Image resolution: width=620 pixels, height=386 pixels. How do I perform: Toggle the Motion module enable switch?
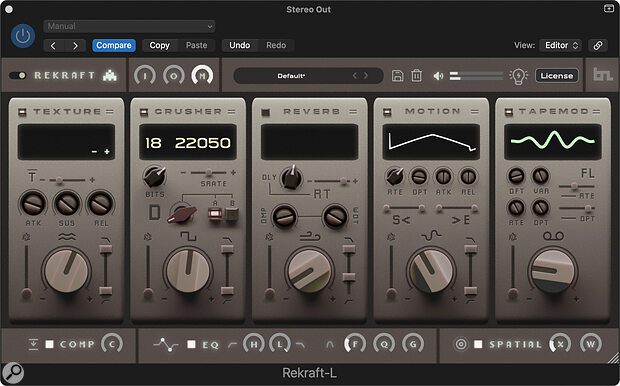click(387, 112)
